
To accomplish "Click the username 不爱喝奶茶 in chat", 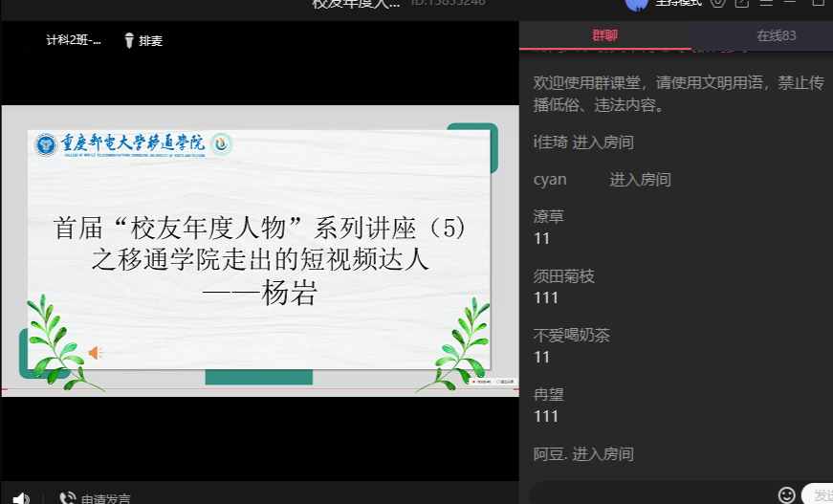I will [571, 335].
